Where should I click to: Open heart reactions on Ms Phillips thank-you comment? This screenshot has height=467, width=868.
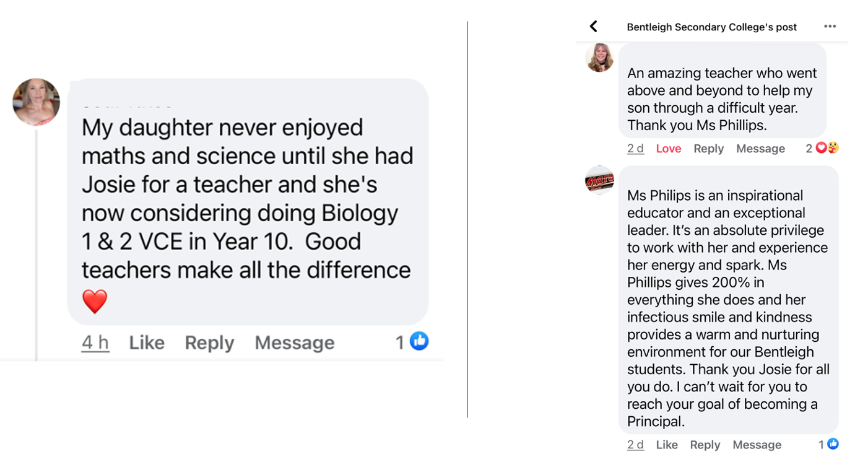pos(827,148)
